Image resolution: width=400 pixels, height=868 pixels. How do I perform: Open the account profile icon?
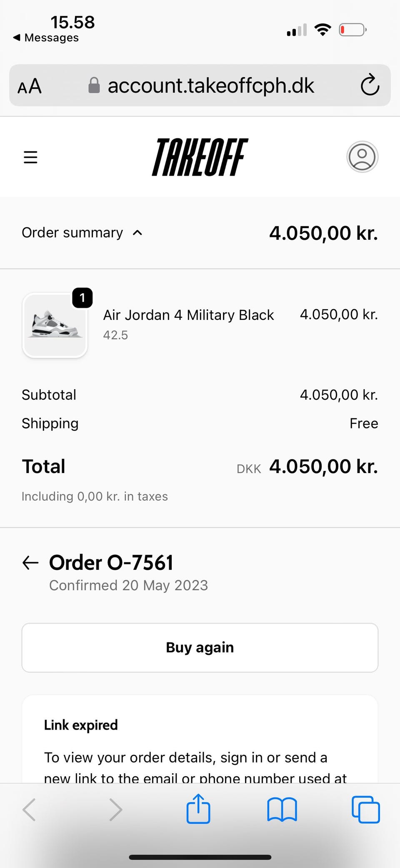tap(362, 157)
